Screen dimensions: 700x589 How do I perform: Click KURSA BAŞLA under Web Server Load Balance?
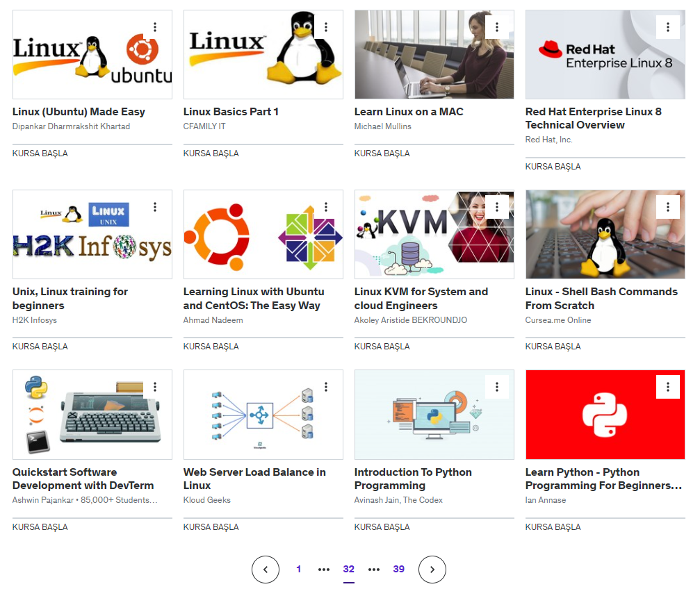pyautogui.click(x=211, y=527)
